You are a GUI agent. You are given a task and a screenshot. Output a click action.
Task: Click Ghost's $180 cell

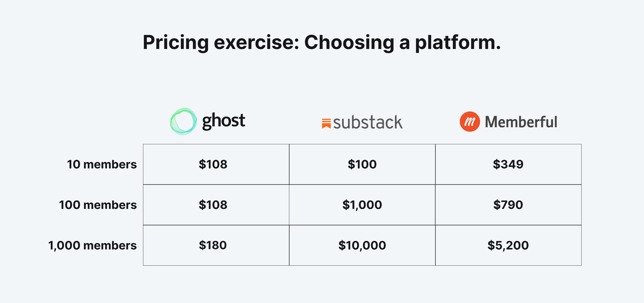[x=216, y=245]
